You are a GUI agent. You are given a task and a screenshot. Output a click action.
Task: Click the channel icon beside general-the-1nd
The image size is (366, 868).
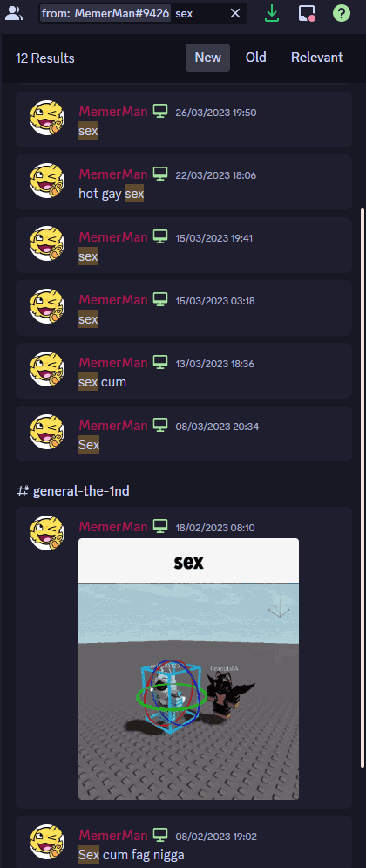pyautogui.click(x=23, y=491)
